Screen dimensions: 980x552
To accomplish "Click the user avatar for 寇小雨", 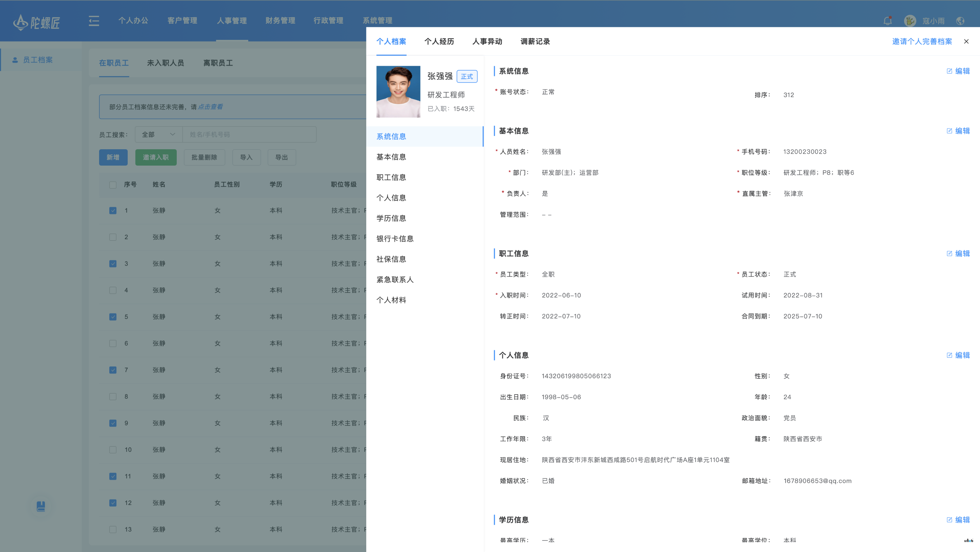I will pos(910,20).
